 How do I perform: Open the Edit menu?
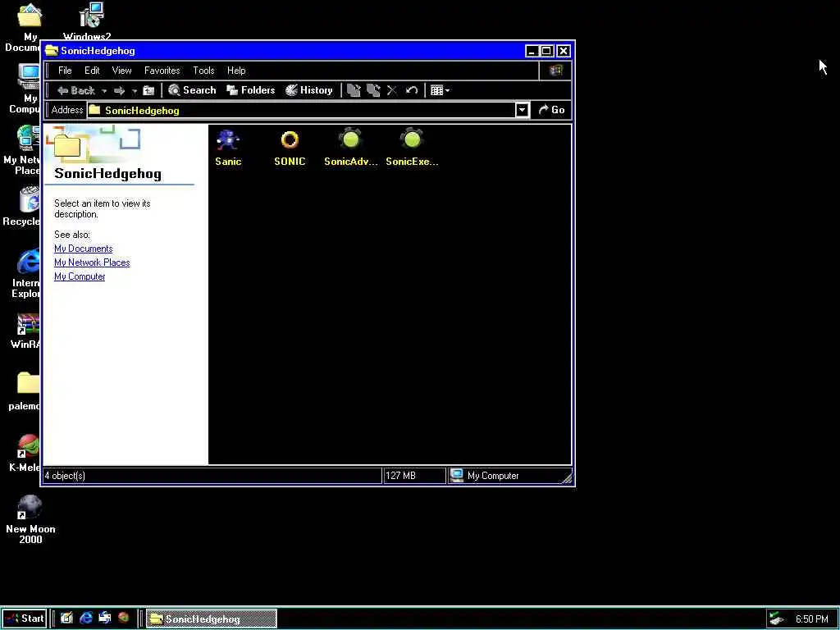click(x=92, y=71)
